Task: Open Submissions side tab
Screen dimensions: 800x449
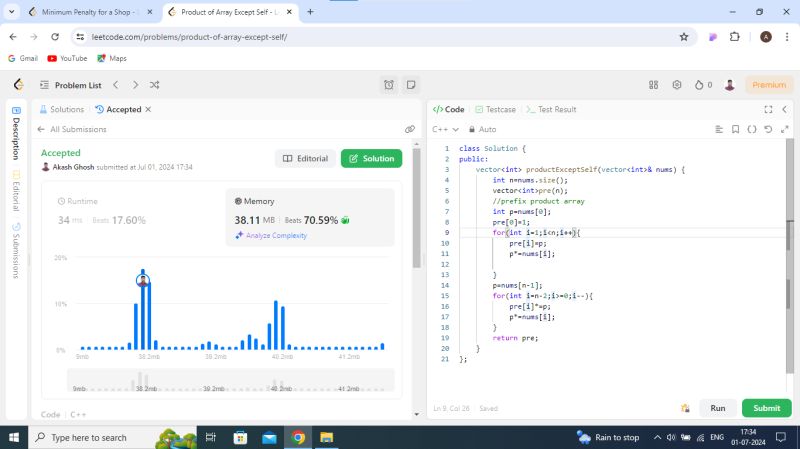Action: 16,251
